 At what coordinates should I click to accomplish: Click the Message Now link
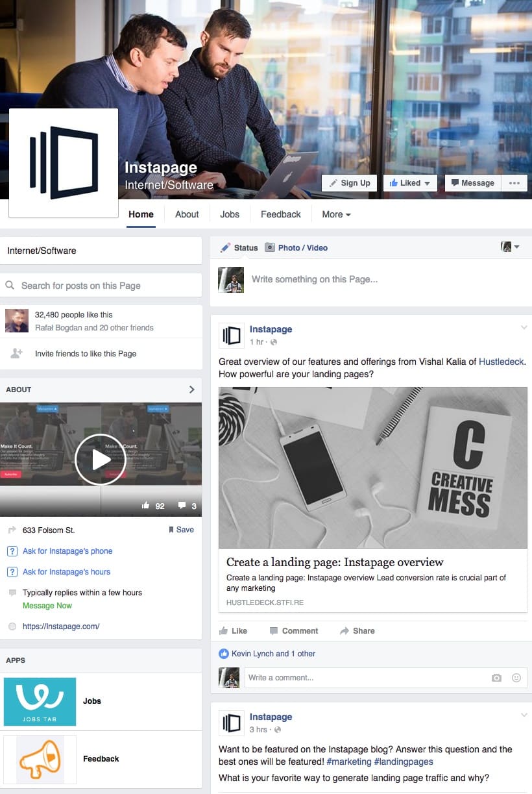(47, 606)
